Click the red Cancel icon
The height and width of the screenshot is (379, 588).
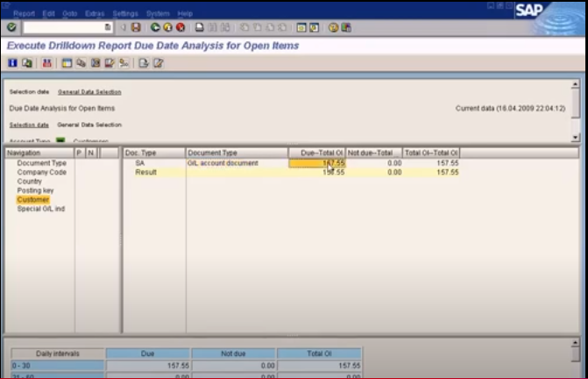click(181, 27)
